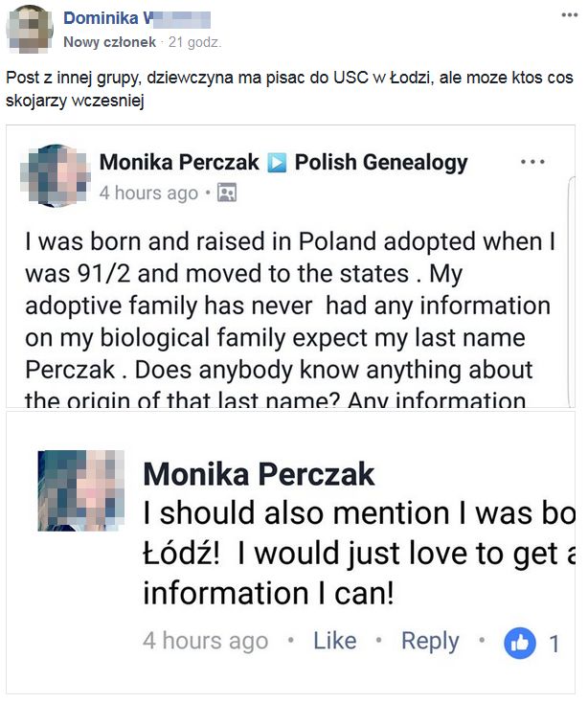Open the post options chevron at top right
Screen dimensions: 588x703
[569, 17]
